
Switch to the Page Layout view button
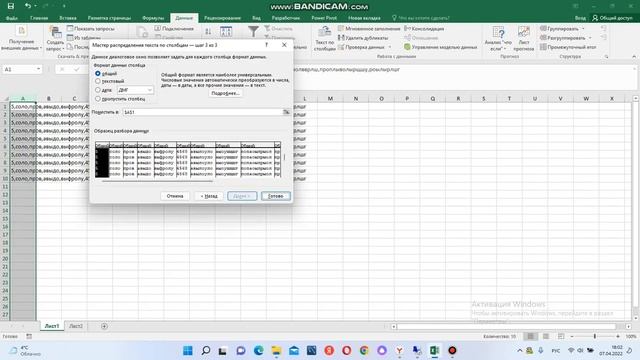(546, 336)
